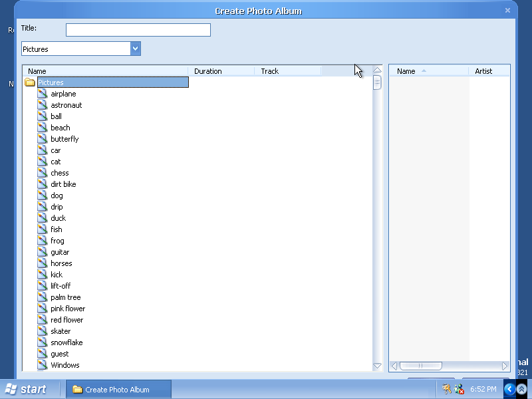The width and height of the screenshot is (532, 399).
Task: Close the Create Photo Album dialog
Action: pyautogui.click(x=507, y=11)
